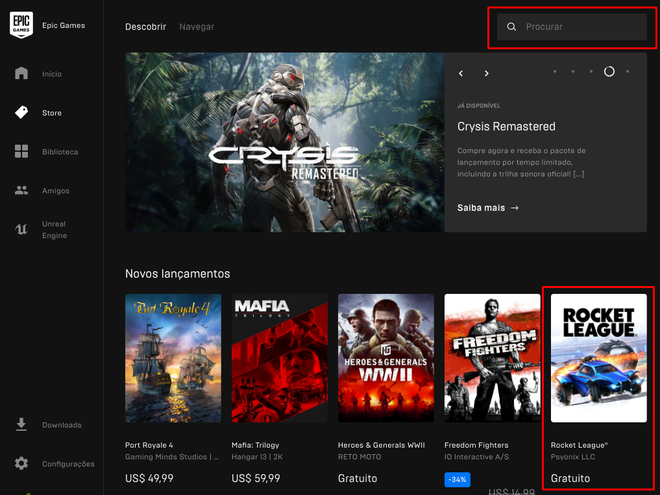Click the search magnifier icon

click(x=511, y=27)
